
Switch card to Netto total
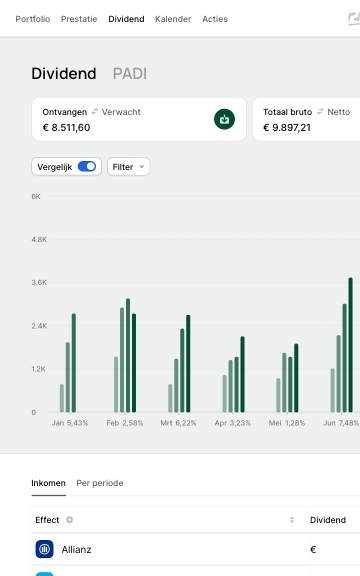[339, 112]
